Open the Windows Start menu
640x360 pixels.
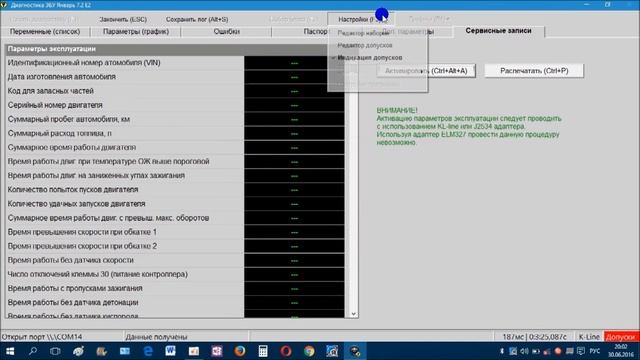coord(9,351)
